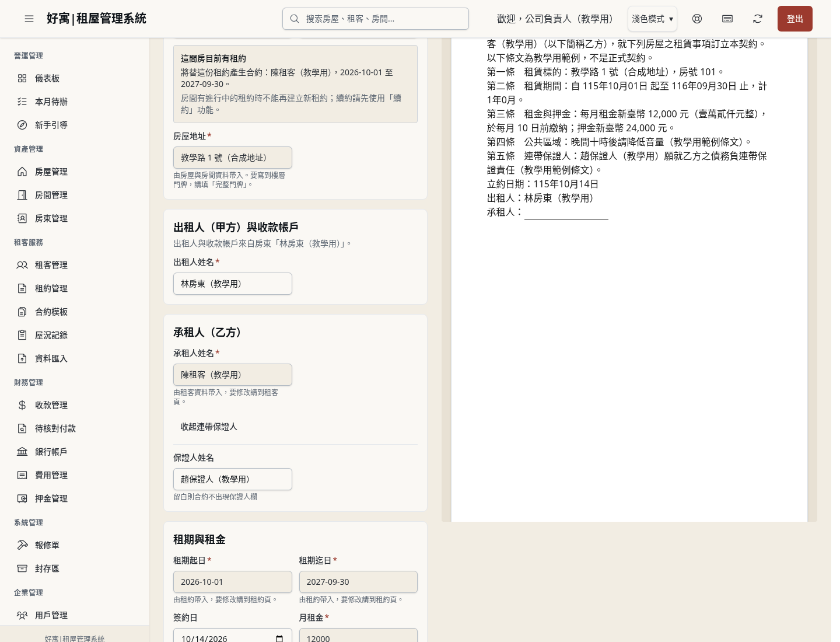Screen dimensions: 840x642
Task: Open 房屋管理 house icon
Action: click(22, 172)
